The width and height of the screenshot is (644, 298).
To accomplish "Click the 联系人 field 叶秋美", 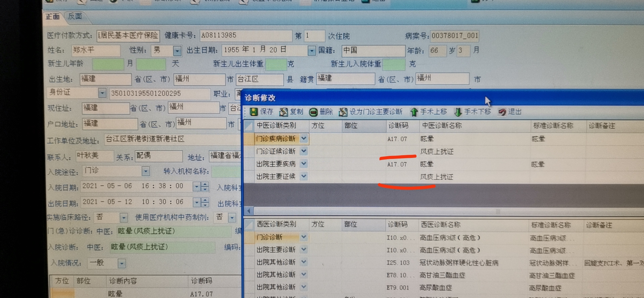I will [95, 156].
